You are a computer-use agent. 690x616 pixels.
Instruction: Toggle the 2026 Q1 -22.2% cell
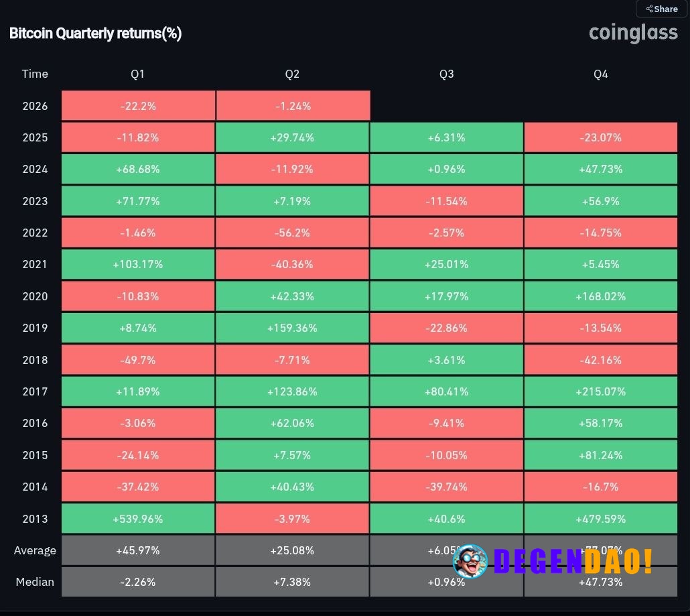137,105
